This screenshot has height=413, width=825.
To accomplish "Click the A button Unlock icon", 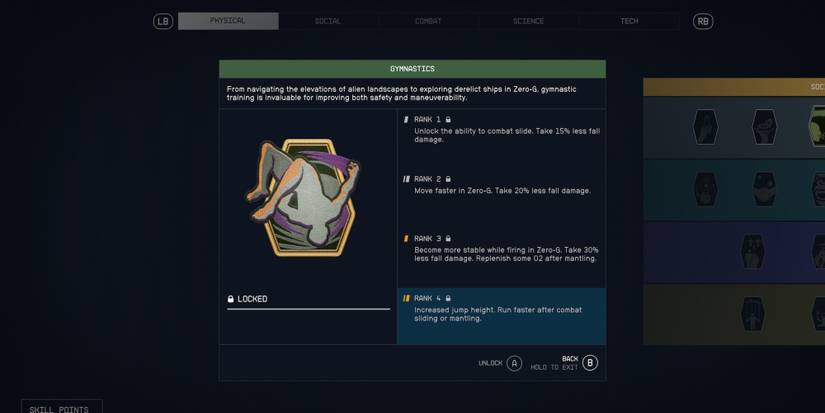I will (514, 363).
